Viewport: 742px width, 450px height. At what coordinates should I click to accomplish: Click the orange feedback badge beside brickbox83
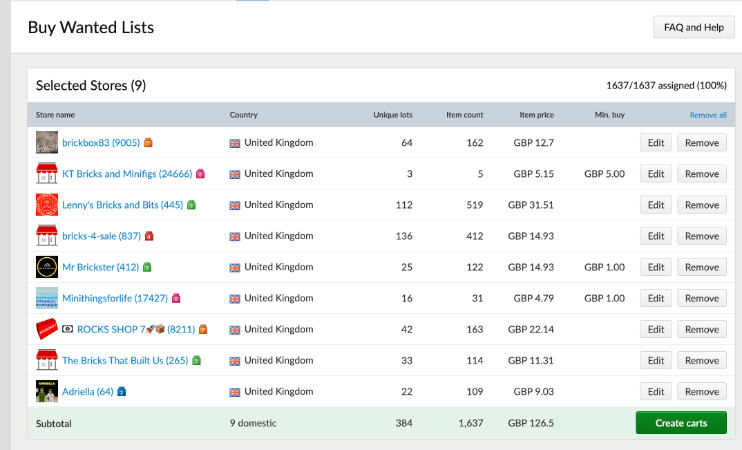click(148, 142)
